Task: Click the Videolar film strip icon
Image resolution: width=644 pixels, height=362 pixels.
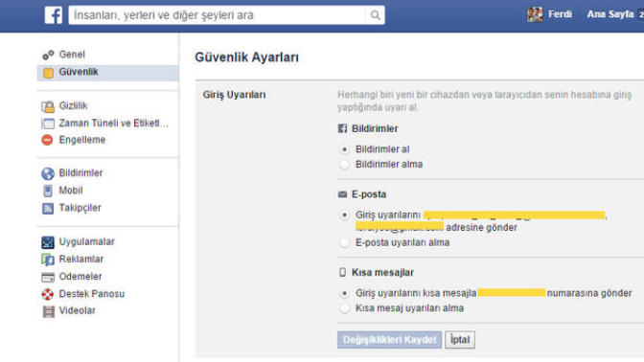Action: tap(48, 311)
